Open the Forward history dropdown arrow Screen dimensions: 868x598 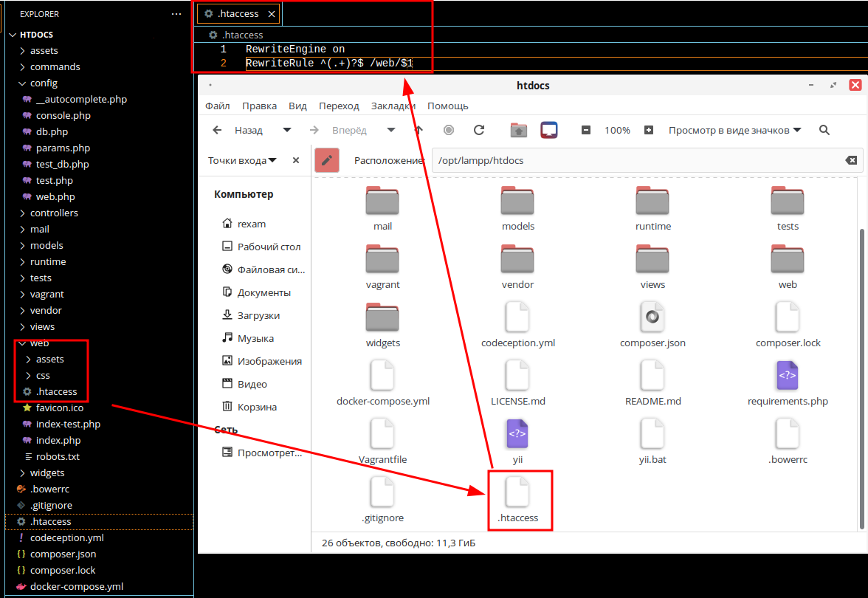(x=391, y=130)
